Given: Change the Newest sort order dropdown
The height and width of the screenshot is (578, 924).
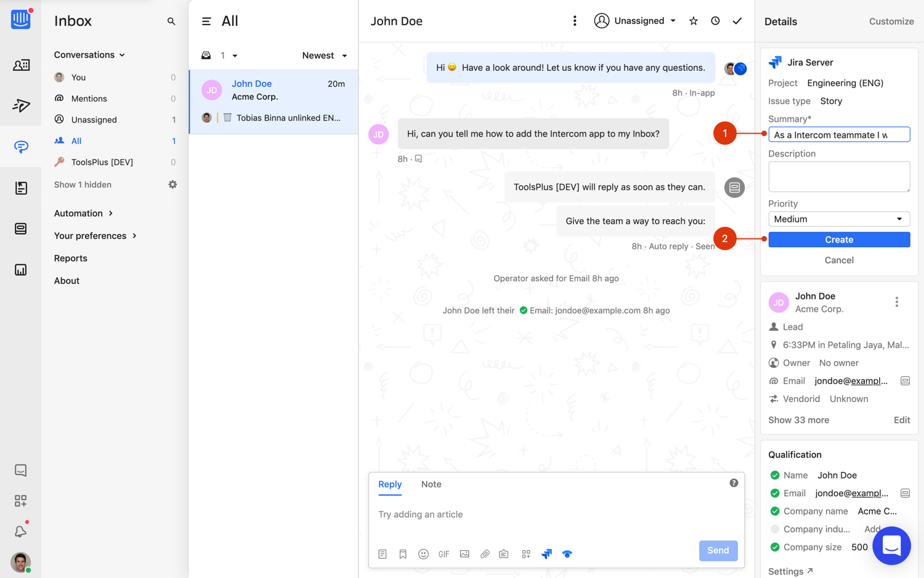Looking at the screenshot, I should [324, 55].
